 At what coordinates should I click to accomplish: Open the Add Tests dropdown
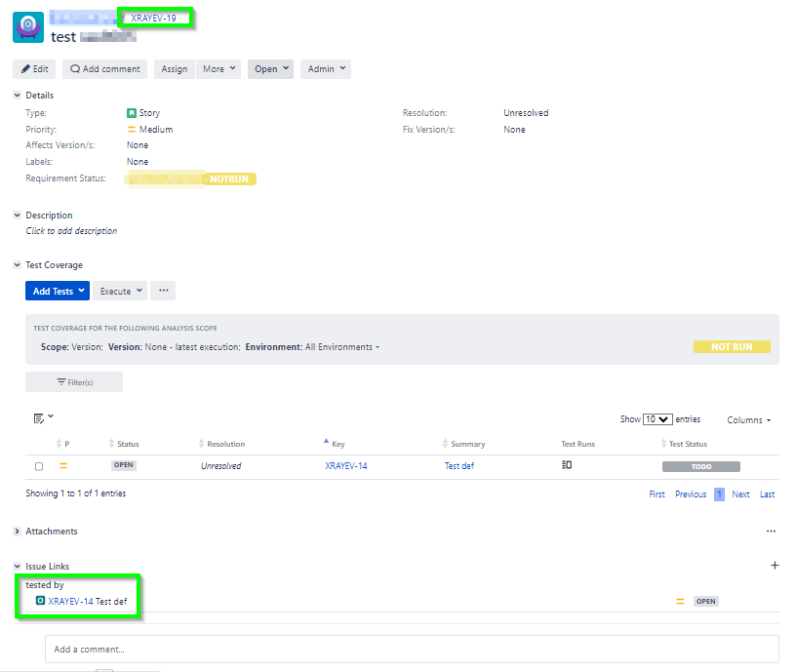pos(58,291)
